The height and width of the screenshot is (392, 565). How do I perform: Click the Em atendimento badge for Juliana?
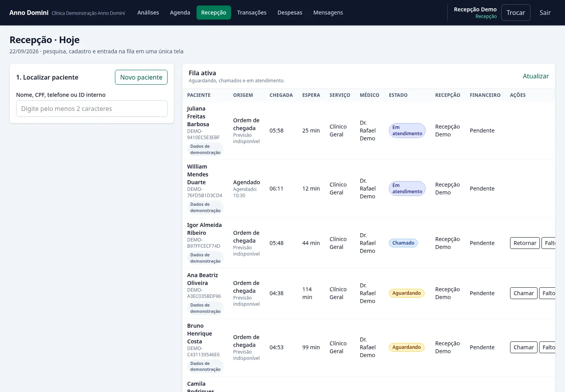click(x=407, y=131)
